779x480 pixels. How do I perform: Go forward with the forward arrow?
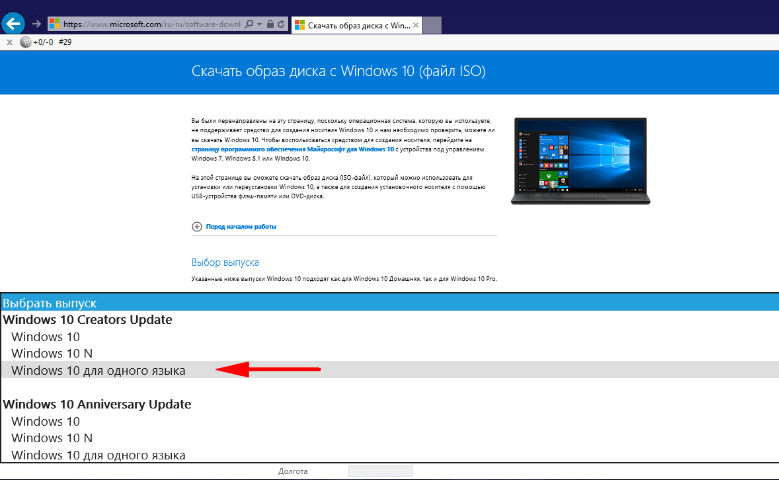tap(36, 24)
